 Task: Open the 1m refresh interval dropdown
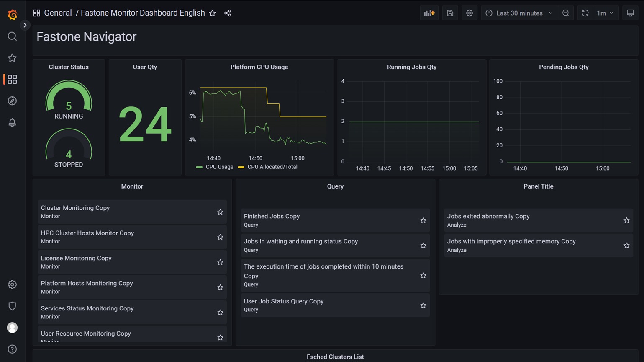(605, 13)
